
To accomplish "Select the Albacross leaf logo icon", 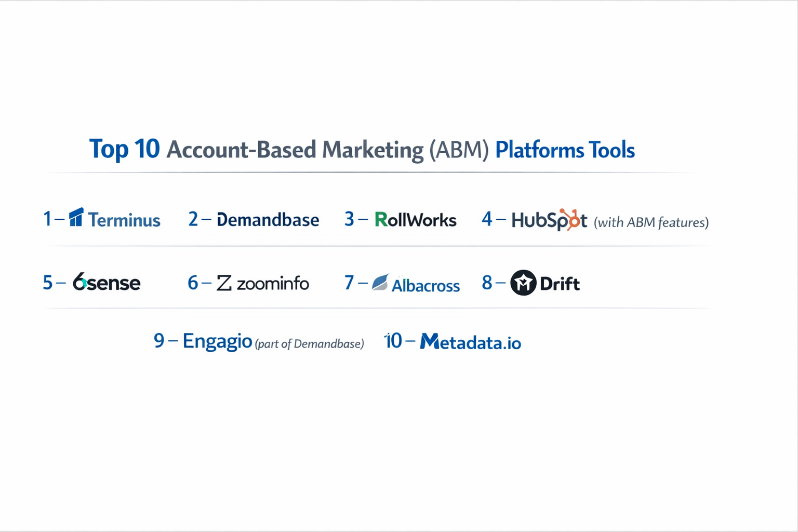I will click(380, 282).
